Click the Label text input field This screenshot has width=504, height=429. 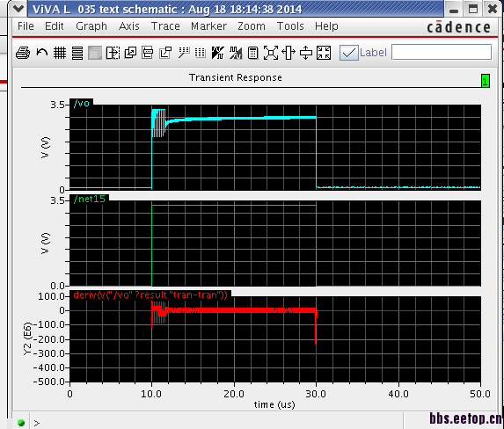[x=442, y=53]
